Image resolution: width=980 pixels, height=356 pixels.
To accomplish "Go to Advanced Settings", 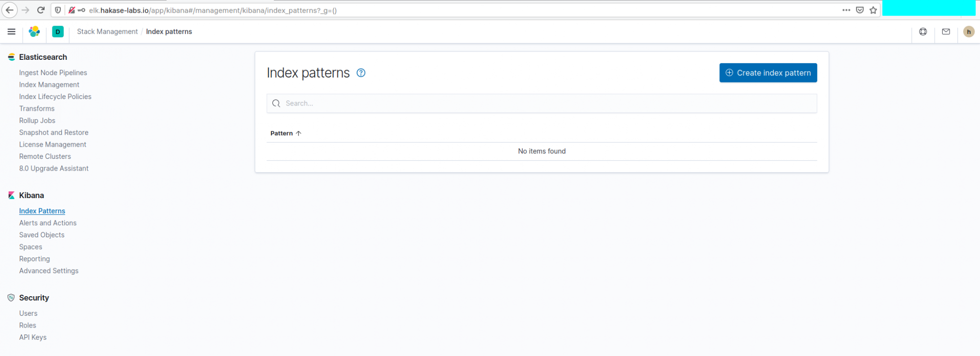I will pos(49,271).
